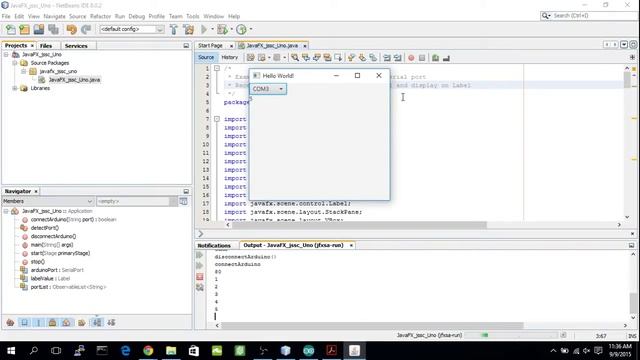Viewport: 640px width, 360px height.
Task: Click the Output panel vertical scrollbar
Action: 633,303
